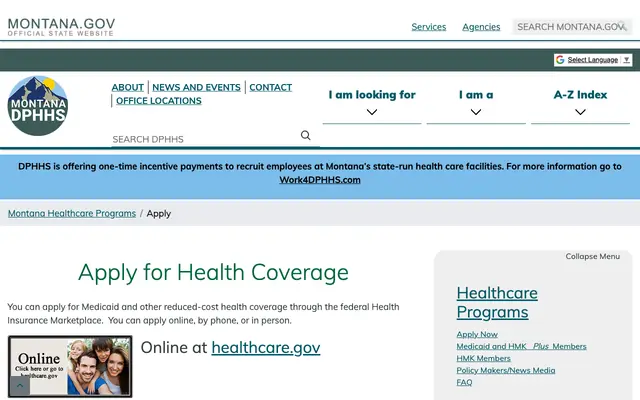Open the Select Language dropdown
Image resolution: width=640 pixels, height=400 pixels.
pos(593,60)
